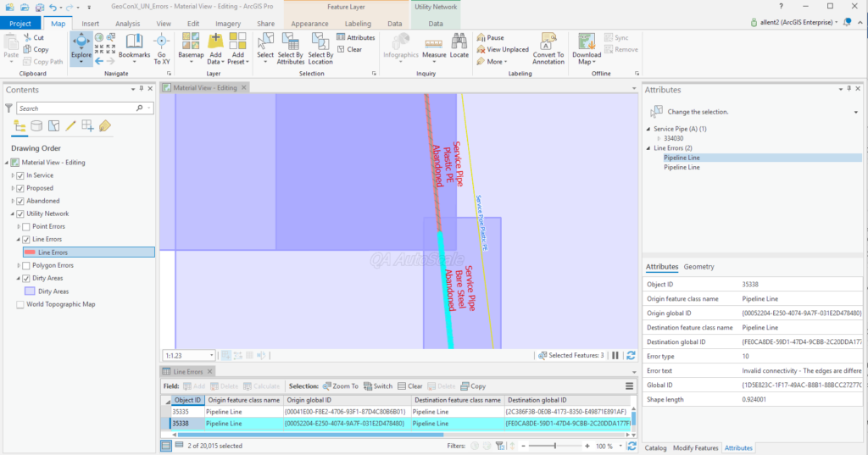Toggle the Abandoned layer checkbox
The height and width of the screenshot is (455, 868).
[x=20, y=201]
